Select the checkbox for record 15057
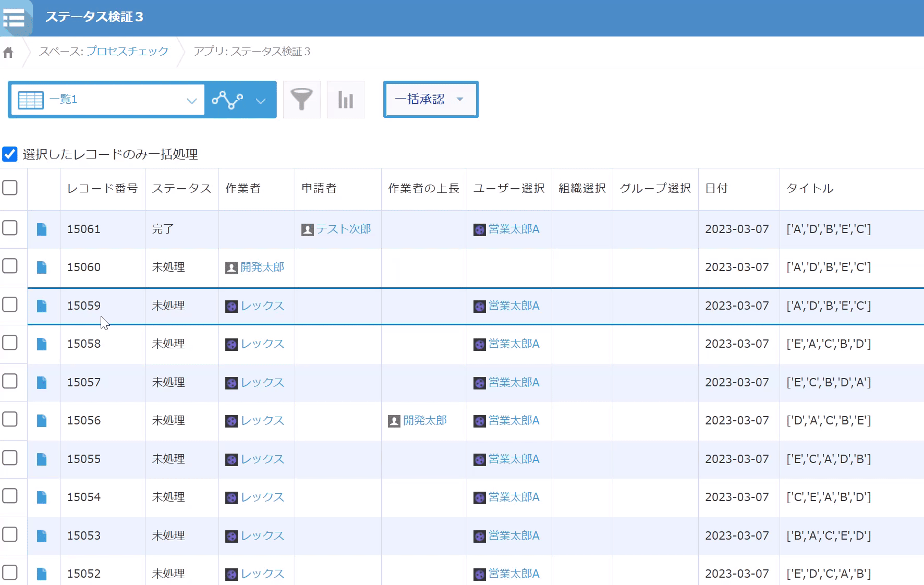The width and height of the screenshot is (924, 585). 10,382
